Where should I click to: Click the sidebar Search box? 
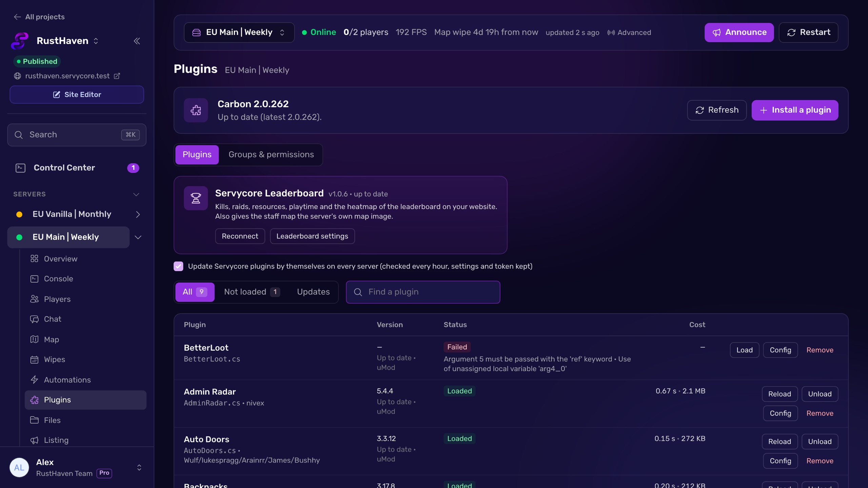click(77, 135)
